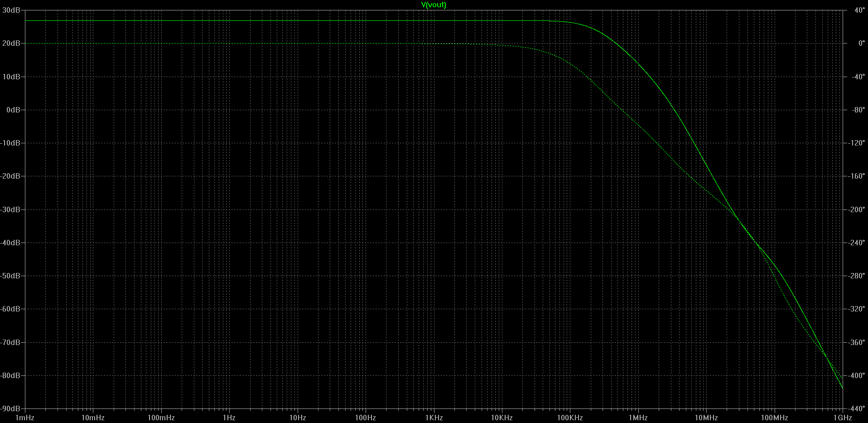Click the 100KHz frequency axis label
Viewport: 868px width, 423px height.
[x=569, y=418]
